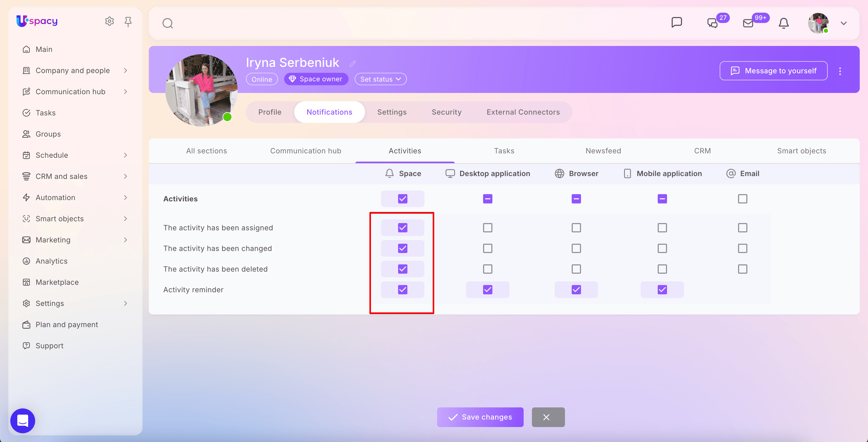This screenshot has width=868, height=442.
Task: Click Message to yourself button
Action: pyautogui.click(x=773, y=71)
